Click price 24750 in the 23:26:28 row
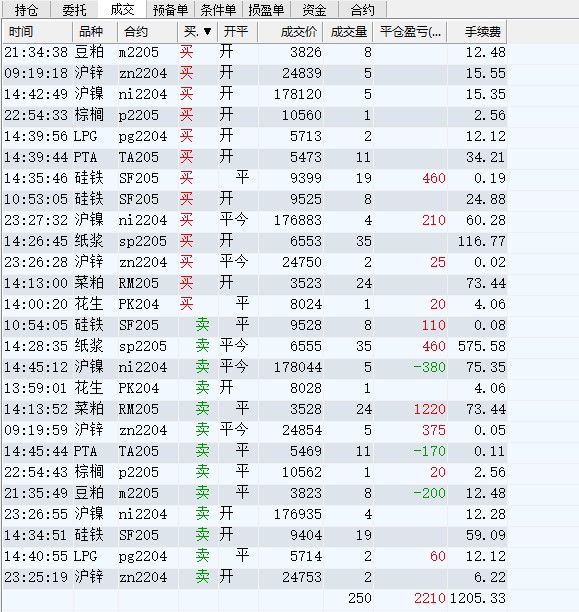 (302, 262)
